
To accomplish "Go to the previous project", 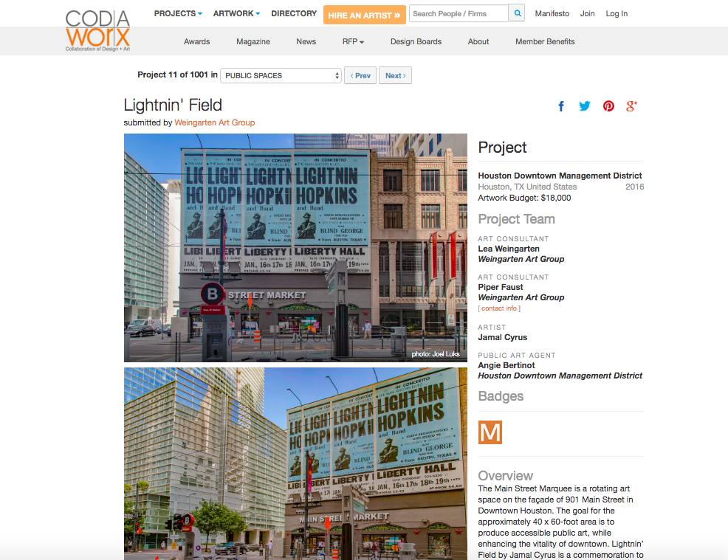I will point(360,75).
